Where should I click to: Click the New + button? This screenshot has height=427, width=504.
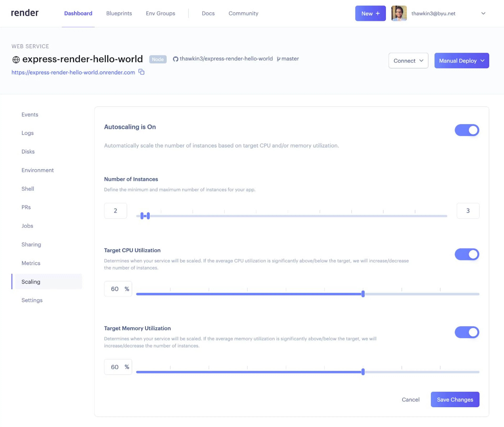click(x=370, y=13)
